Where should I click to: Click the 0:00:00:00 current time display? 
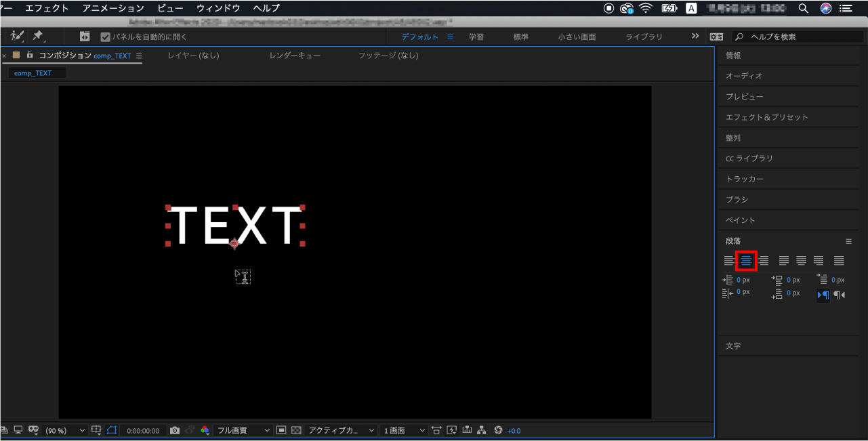pos(143,431)
